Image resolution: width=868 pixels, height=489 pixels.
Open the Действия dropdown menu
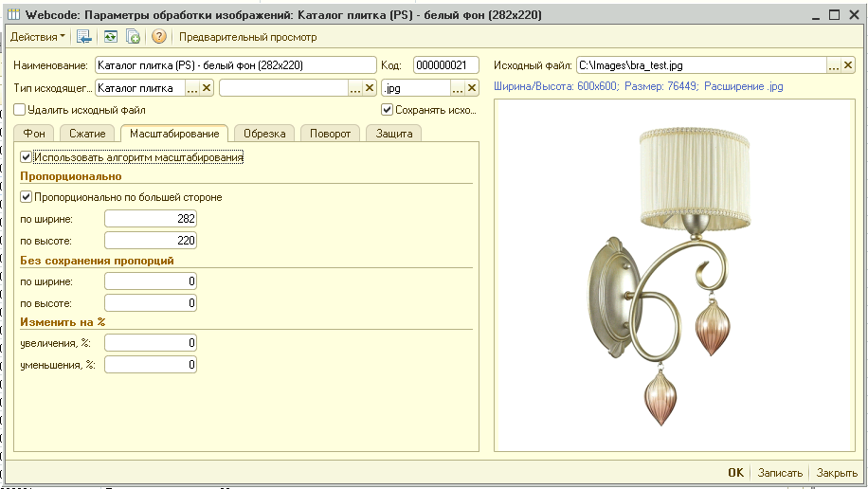38,37
